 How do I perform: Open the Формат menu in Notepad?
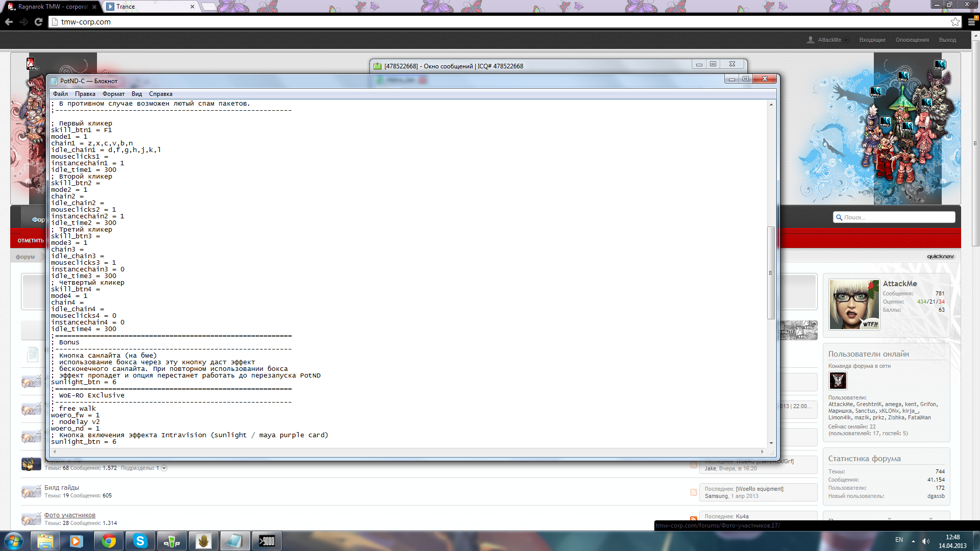(113, 94)
